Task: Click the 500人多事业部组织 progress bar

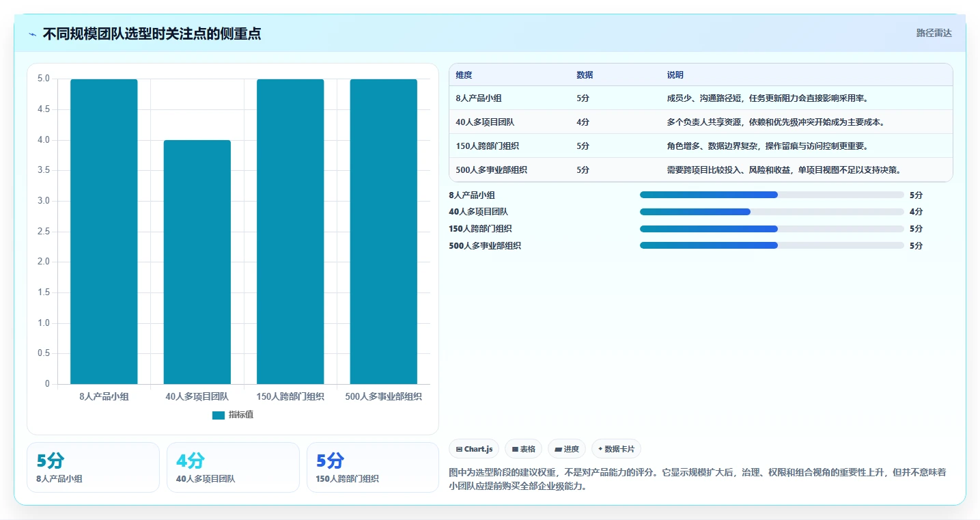Action: (x=772, y=245)
